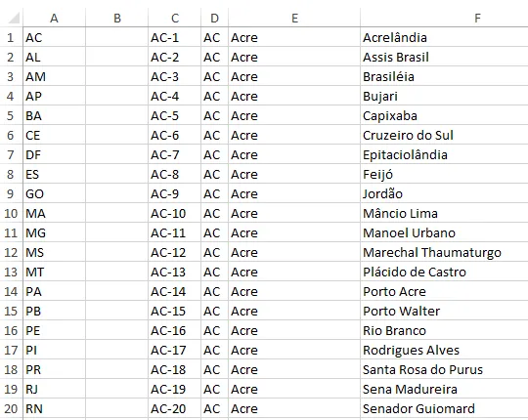Viewport: 528px width, 420px height.
Task: Click the cell containing RJ
Action: (x=54, y=389)
